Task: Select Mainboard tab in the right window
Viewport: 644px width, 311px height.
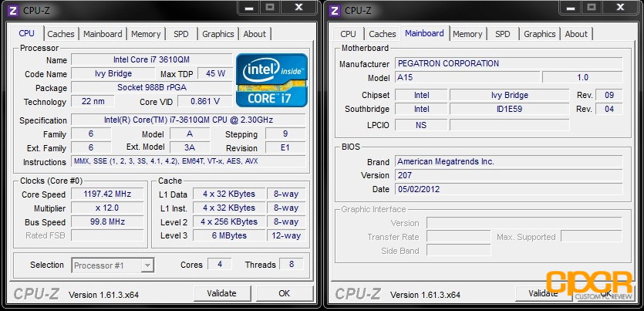Action: coord(424,33)
